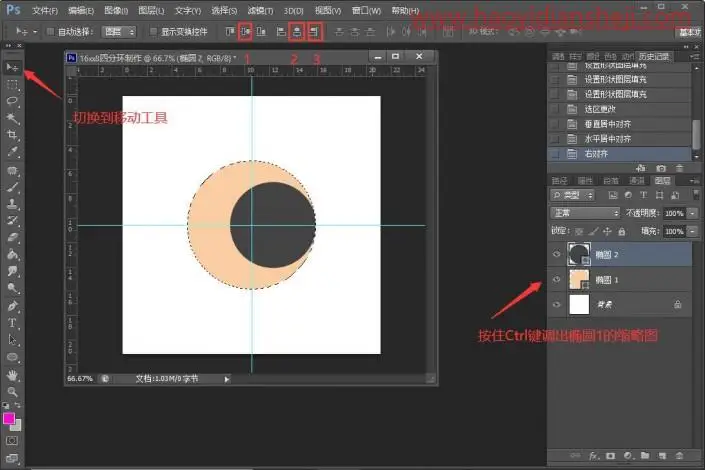
Task: Open fill 填充 slider arrow
Action: coord(693,232)
